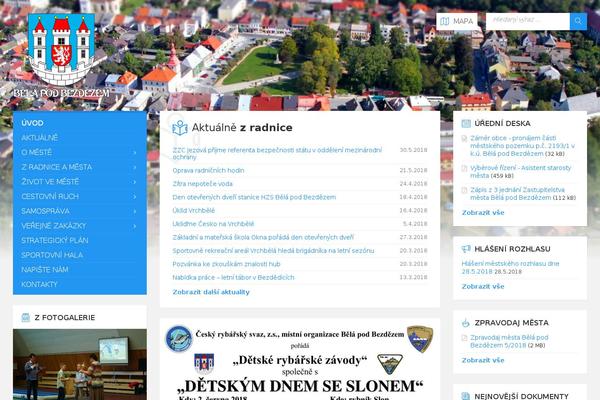Open news about referenta bezpečnosti státu
Screen dimensions: 600x400
pos(277,153)
